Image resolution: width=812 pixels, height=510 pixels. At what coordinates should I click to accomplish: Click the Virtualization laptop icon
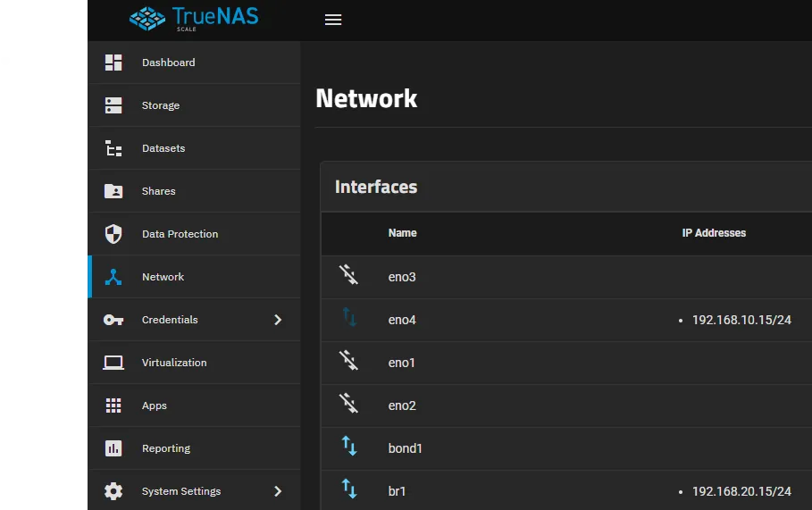pyautogui.click(x=113, y=363)
